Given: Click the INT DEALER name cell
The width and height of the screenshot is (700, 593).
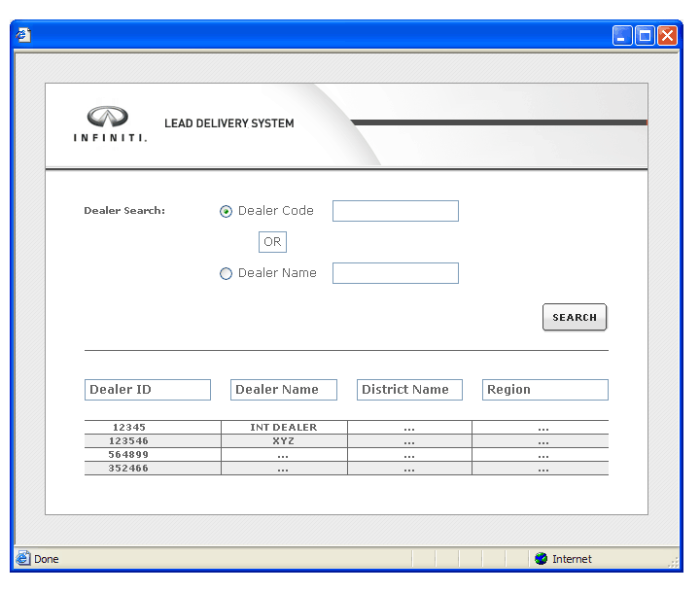Looking at the screenshot, I should click(284, 428).
